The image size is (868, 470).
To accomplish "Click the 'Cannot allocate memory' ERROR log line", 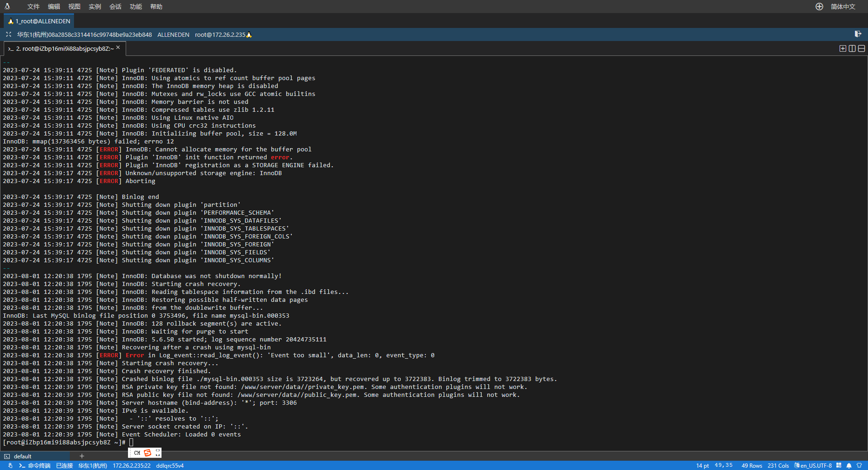I will click(x=157, y=150).
